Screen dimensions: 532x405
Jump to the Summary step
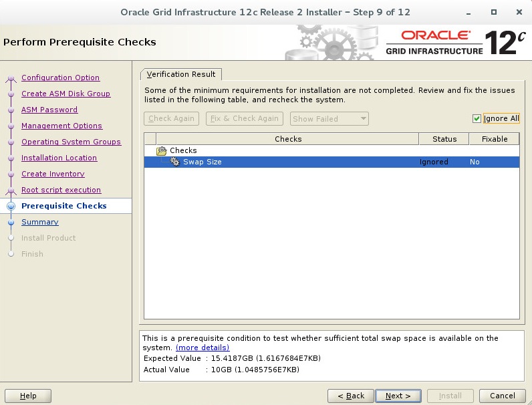coord(40,222)
